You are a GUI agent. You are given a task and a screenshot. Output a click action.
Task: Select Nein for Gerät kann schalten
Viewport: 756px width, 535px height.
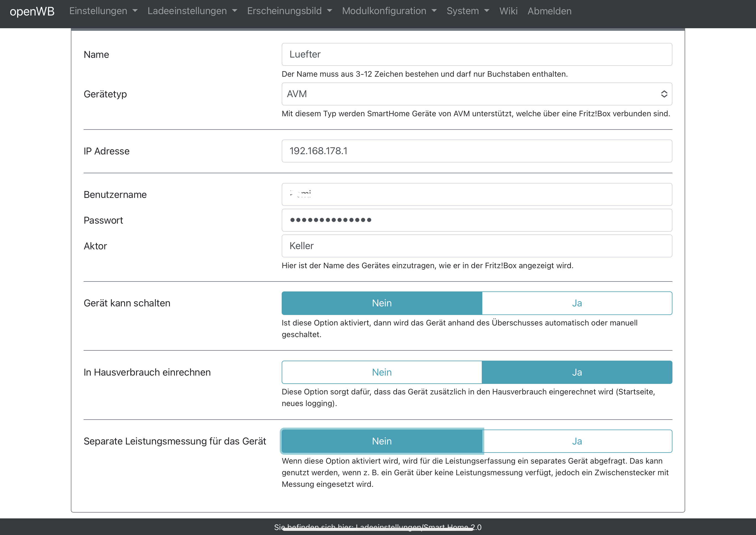tap(381, 303)
